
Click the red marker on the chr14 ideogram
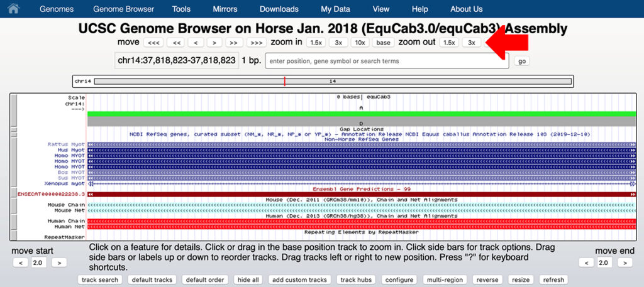(x=285, y=82)
